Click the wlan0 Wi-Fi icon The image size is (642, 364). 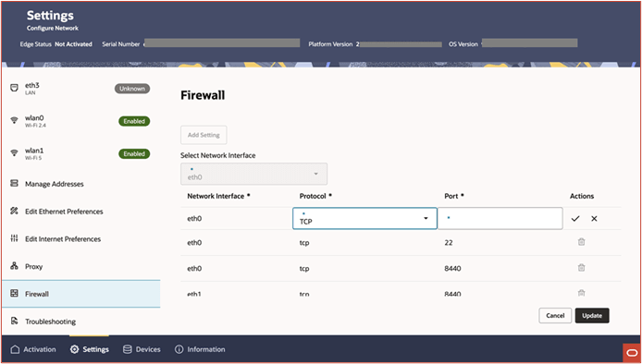point(14,120)
